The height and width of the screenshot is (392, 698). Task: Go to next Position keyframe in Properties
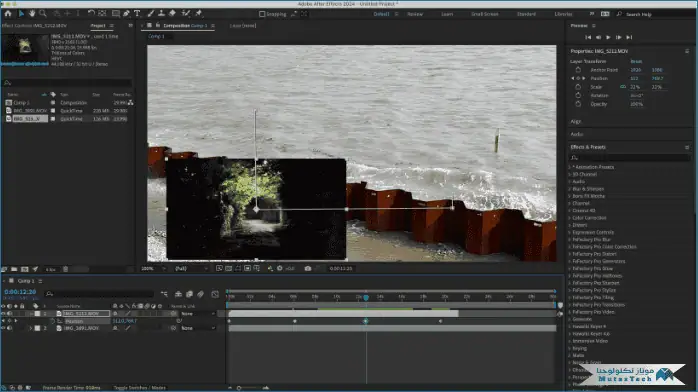click(x=584, y=78)
